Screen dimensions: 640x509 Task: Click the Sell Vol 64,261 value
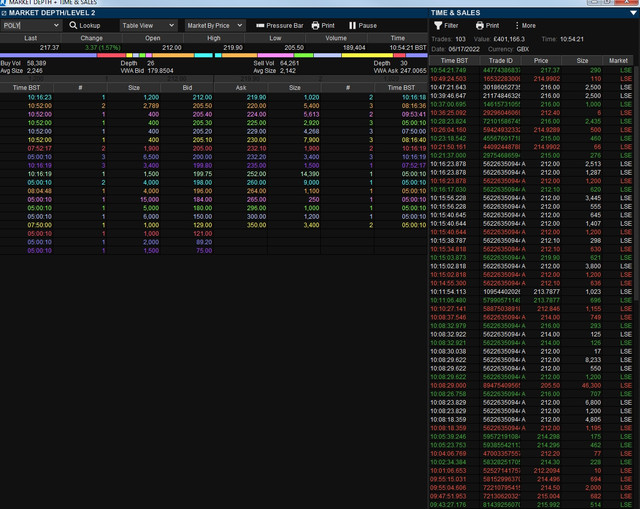(289, 63)
